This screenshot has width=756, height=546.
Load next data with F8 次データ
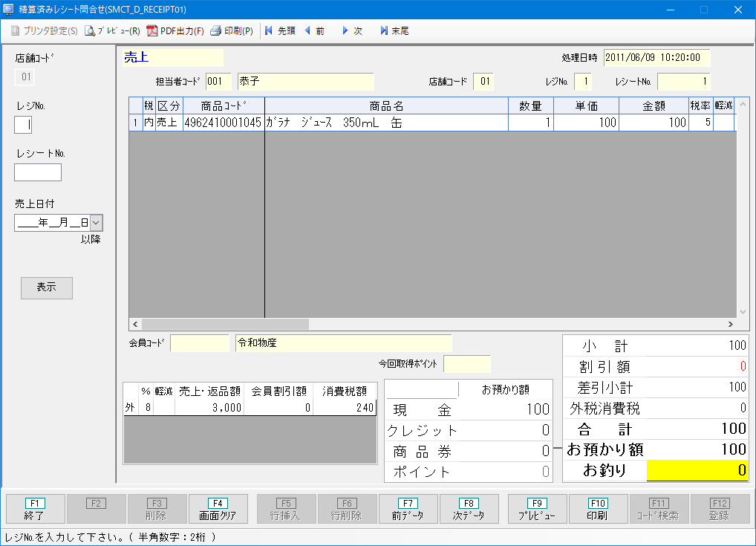469,509
